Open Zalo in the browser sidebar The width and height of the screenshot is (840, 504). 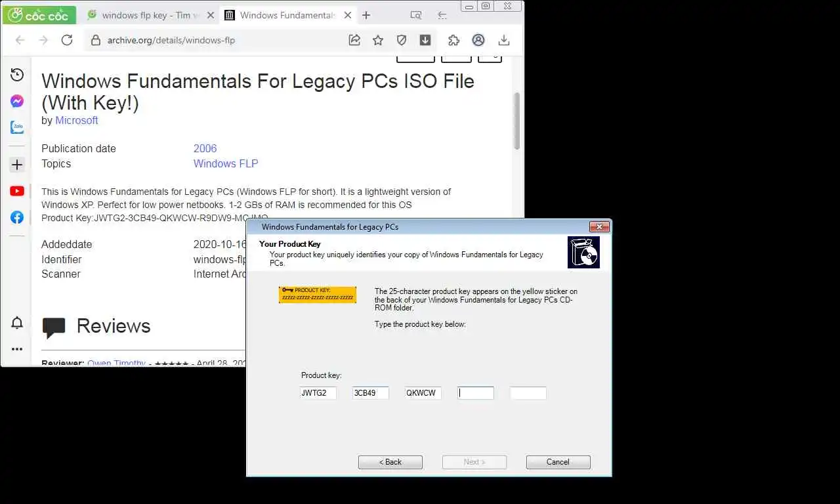point(17,127)
